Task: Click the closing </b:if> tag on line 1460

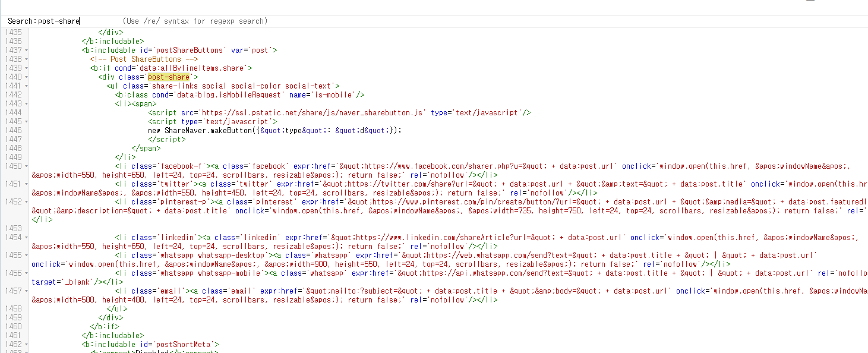Action: [105, 326]
